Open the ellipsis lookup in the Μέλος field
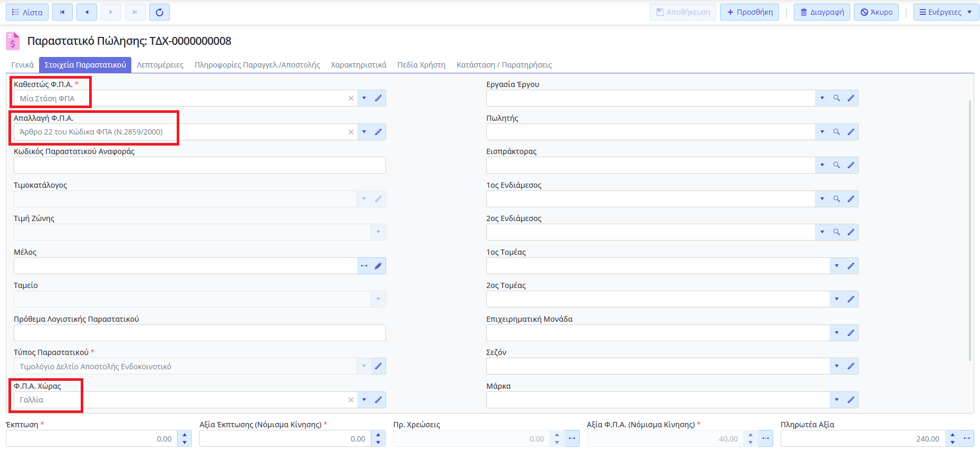The width and height of the screenshot is (980, 451). coord(364,266)
